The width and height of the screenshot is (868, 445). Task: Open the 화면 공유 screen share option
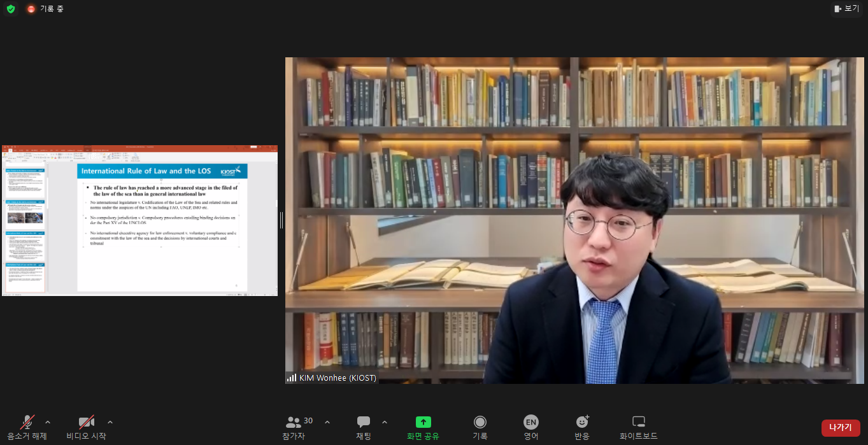[423, 427]
